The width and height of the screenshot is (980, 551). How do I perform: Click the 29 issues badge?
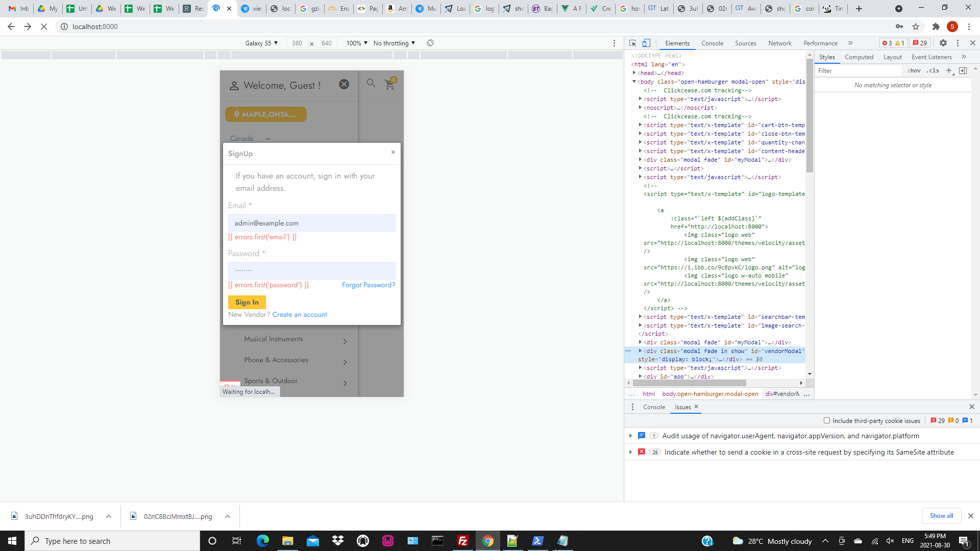920,43
